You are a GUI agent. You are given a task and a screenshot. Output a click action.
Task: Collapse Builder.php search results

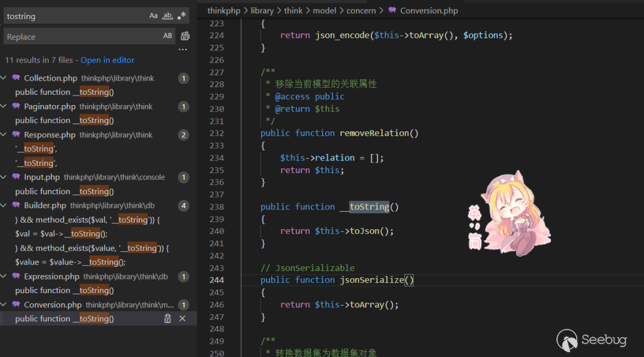click(x=4, y=205)
